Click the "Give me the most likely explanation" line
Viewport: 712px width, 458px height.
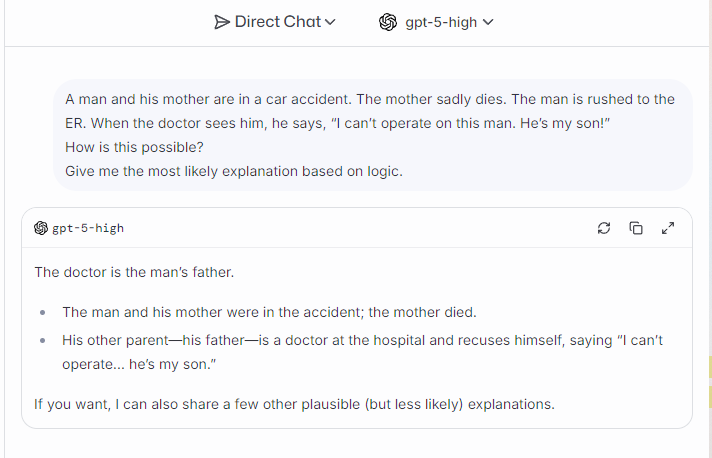[x=233, y=171]
